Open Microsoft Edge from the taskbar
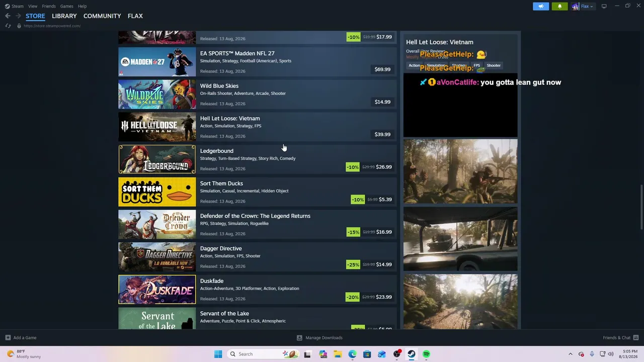Image resolution: width=644 pixels, height=362 pixels. tap(352, 354)
